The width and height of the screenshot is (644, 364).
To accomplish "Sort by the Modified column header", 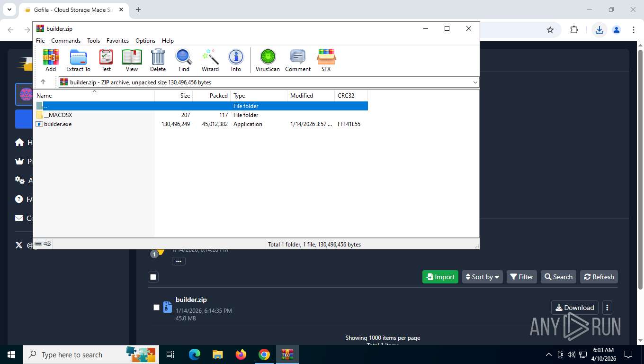I will click(x=311, y=95).
